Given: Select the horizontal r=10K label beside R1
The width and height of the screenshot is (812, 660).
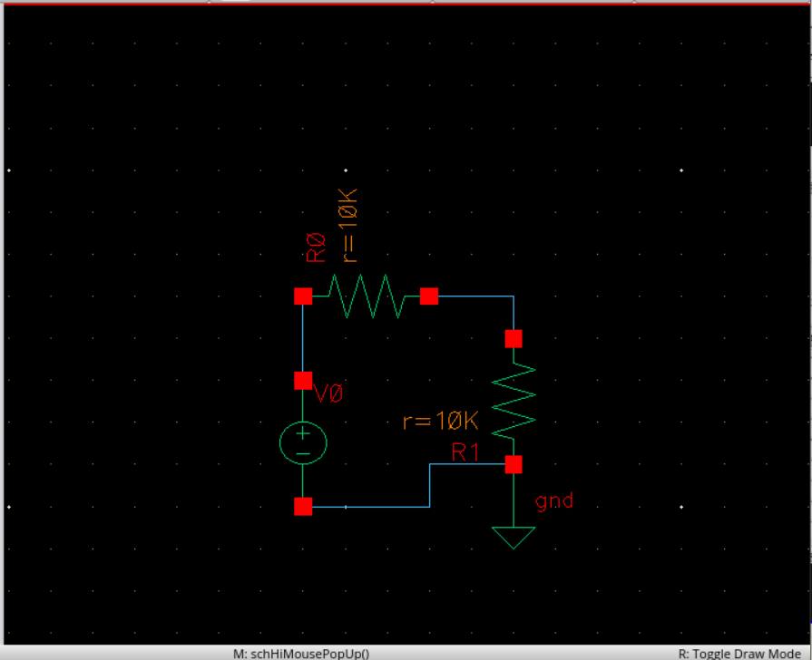Looking at the screenshot, I should click(441, 421).
